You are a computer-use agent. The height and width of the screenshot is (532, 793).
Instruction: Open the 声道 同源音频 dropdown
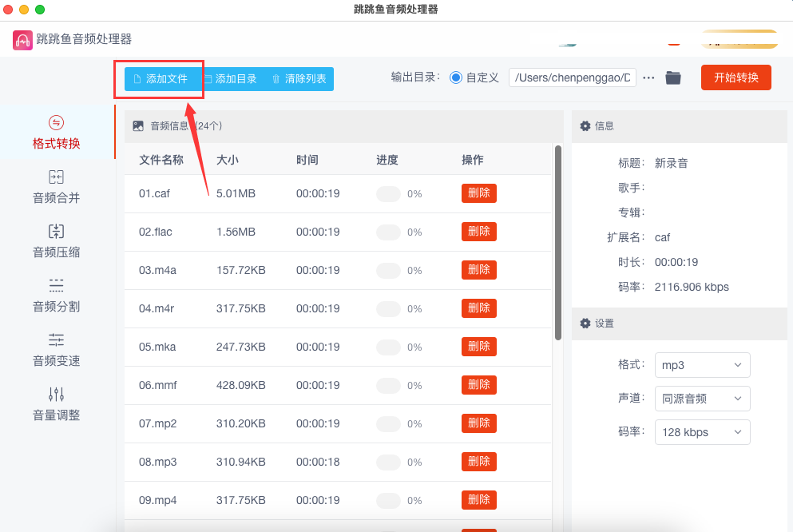(702, 399)
